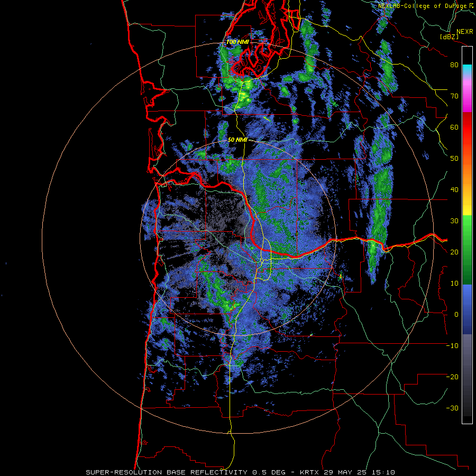Click the cyan band atop the color scale
The height and width of the screenshot is (476, 476).
point(467,69)
